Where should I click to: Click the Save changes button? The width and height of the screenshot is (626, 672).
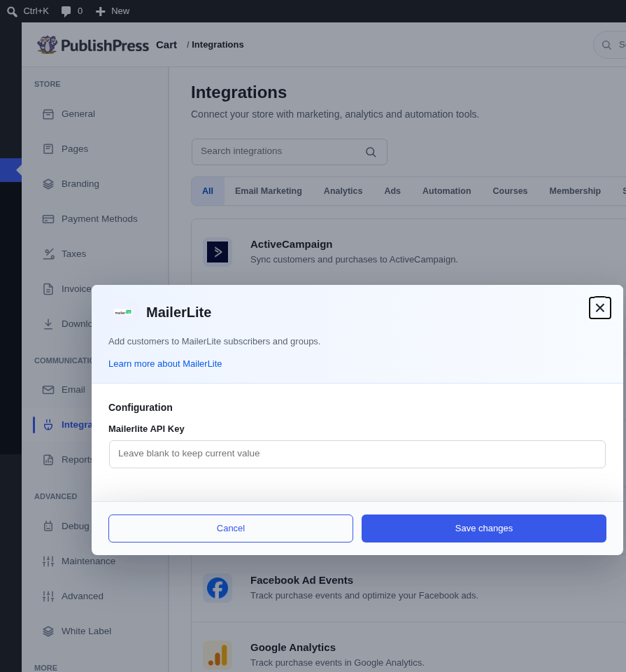pyautogui.click(x=484, y=528)
